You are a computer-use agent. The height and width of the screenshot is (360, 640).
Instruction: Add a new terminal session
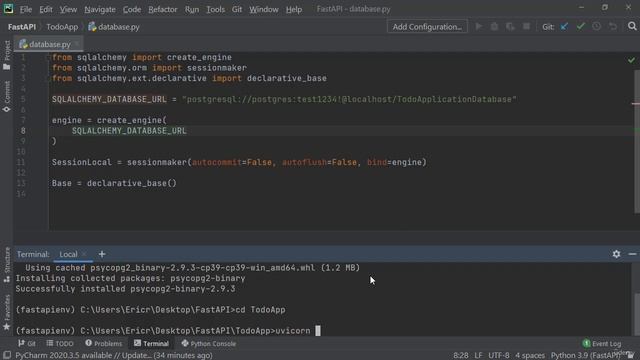click(x=102, y=254)
